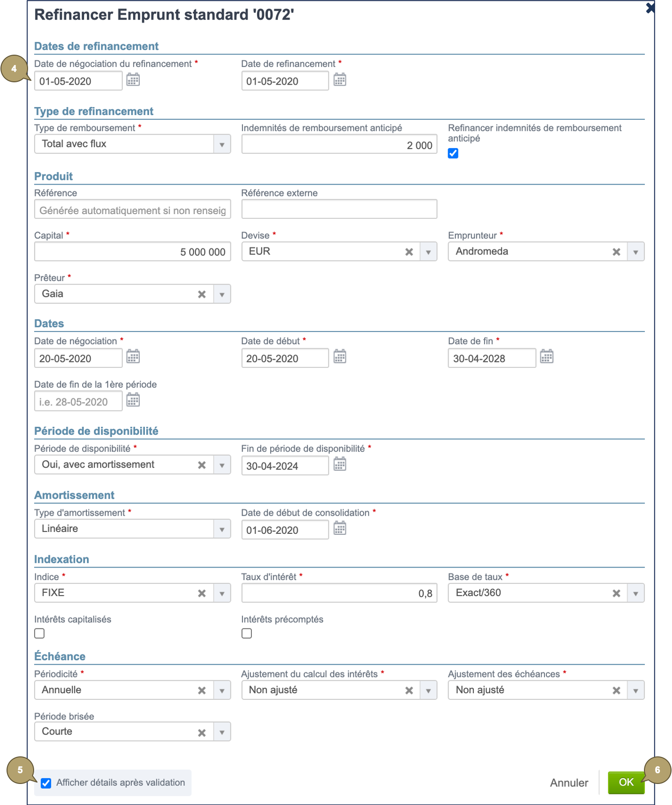This screenshot has height=805, width=672.
Task: Click the green OK button
Action: 626,783
